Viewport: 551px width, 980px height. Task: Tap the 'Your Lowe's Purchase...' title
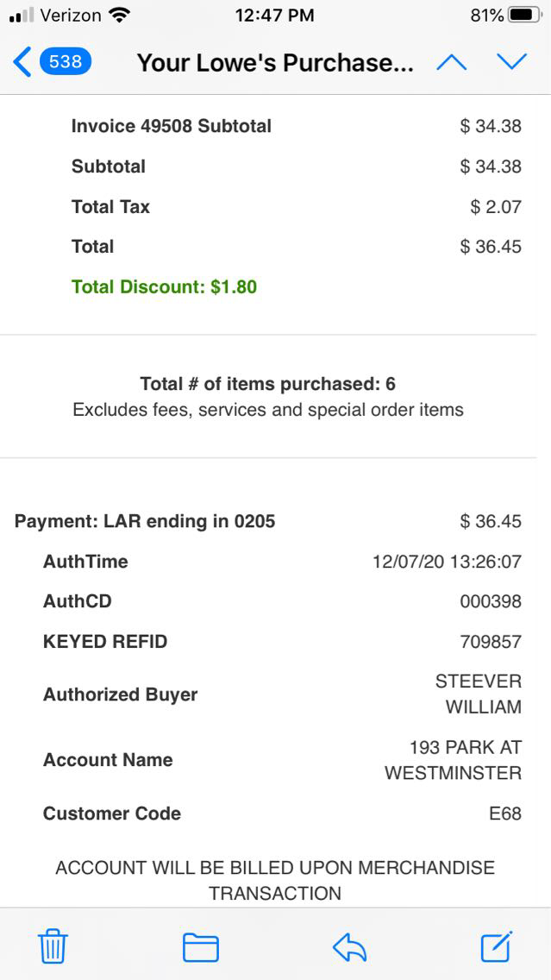[275, 63]
